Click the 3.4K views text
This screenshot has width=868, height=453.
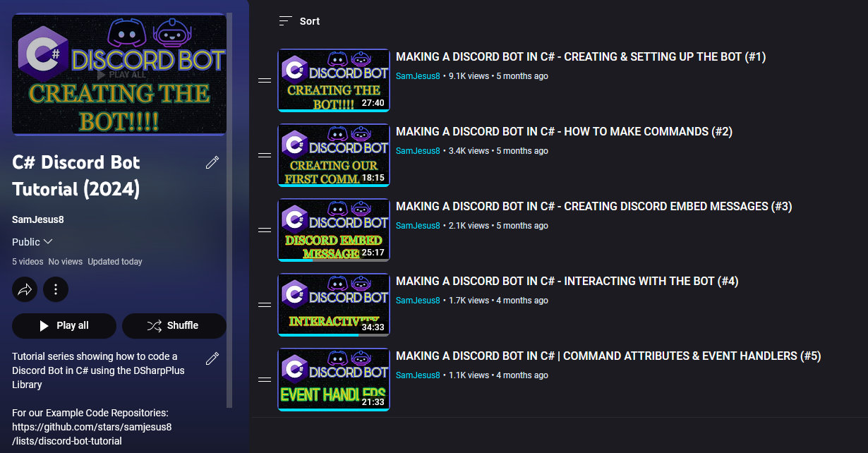pos(469,151)
